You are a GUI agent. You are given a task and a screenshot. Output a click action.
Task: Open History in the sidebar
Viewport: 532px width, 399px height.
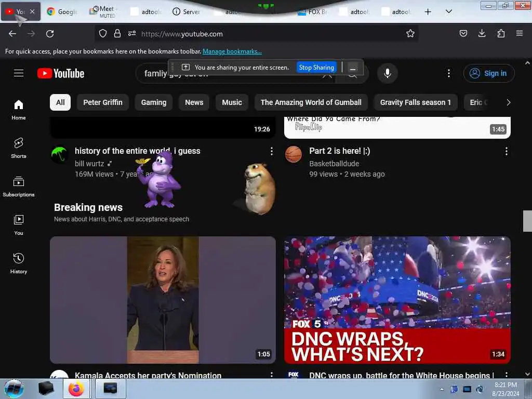[19, 263]
